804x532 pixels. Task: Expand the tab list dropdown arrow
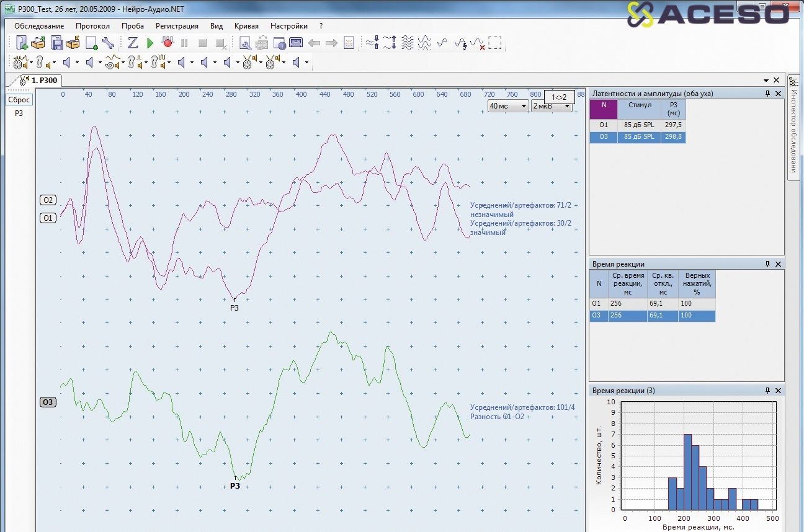[x=766, y=81]
